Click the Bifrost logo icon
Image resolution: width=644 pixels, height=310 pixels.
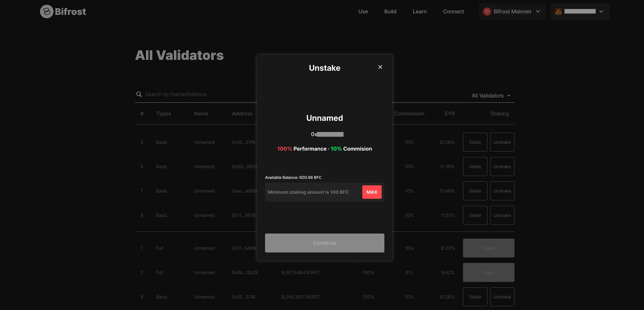[x=46, y=11]
